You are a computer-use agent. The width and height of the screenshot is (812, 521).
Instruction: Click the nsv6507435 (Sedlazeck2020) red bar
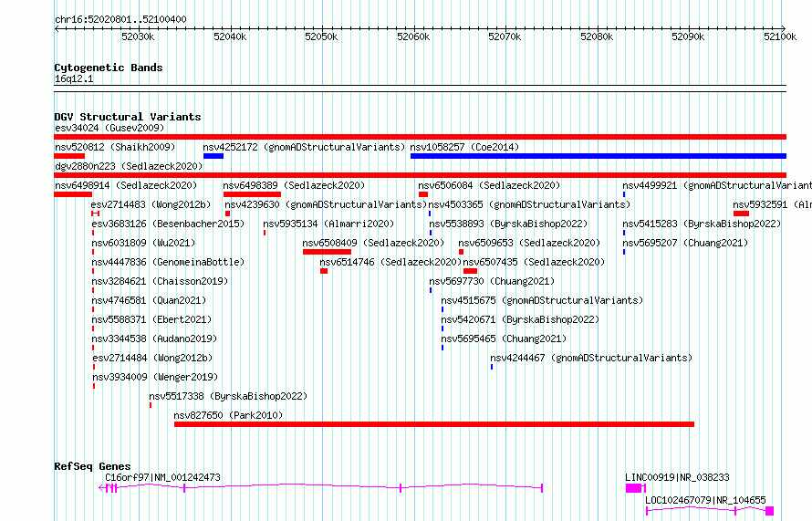point(470,271)
